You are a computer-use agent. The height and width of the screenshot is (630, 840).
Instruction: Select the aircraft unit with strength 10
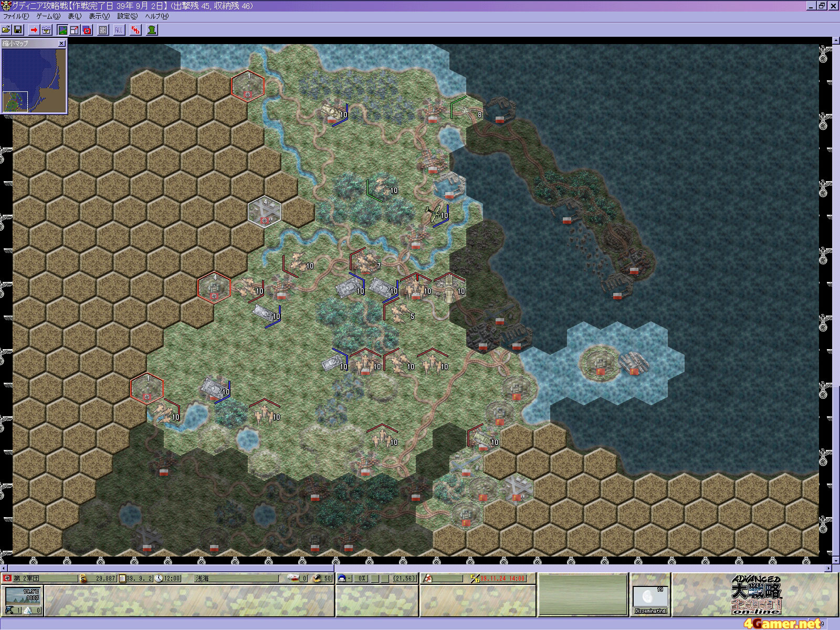pos(436,213)
